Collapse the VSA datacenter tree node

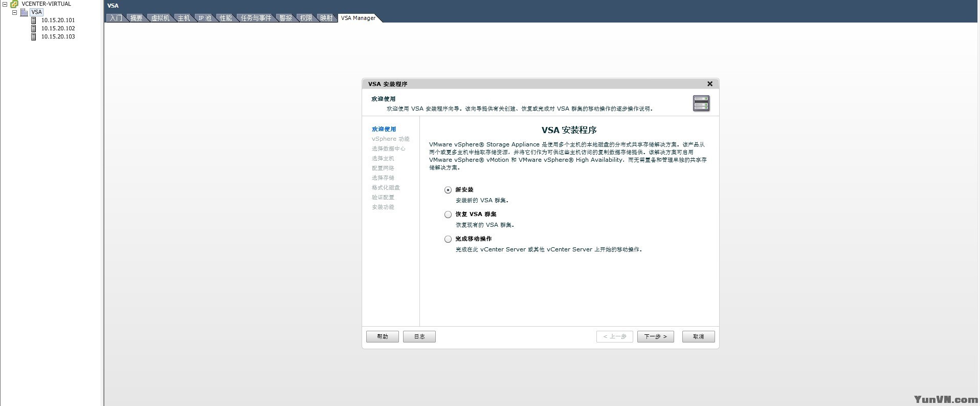[x=14, y=12]
